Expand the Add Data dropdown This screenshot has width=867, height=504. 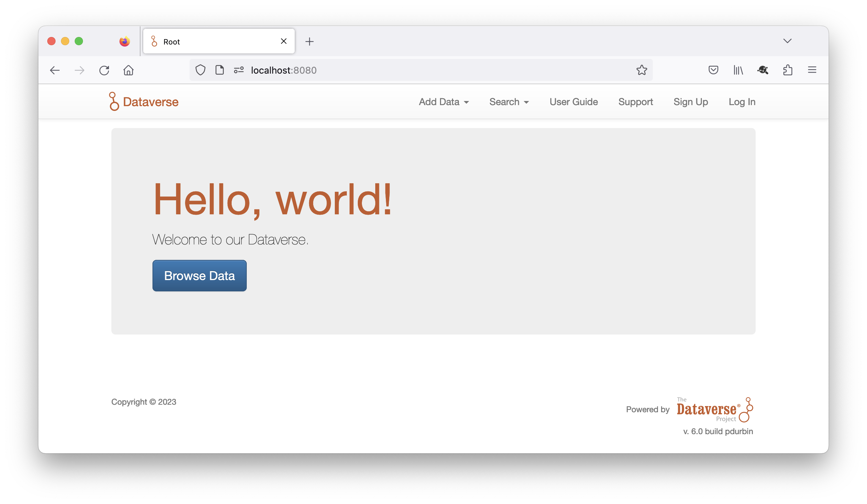coord(443,102)
